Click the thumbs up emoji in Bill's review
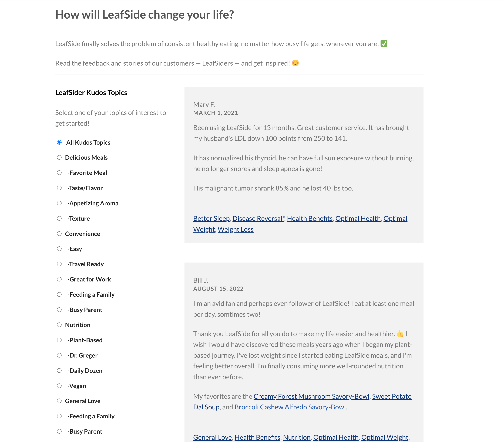Viewport: 504px width, 442px height. [400, 334]
